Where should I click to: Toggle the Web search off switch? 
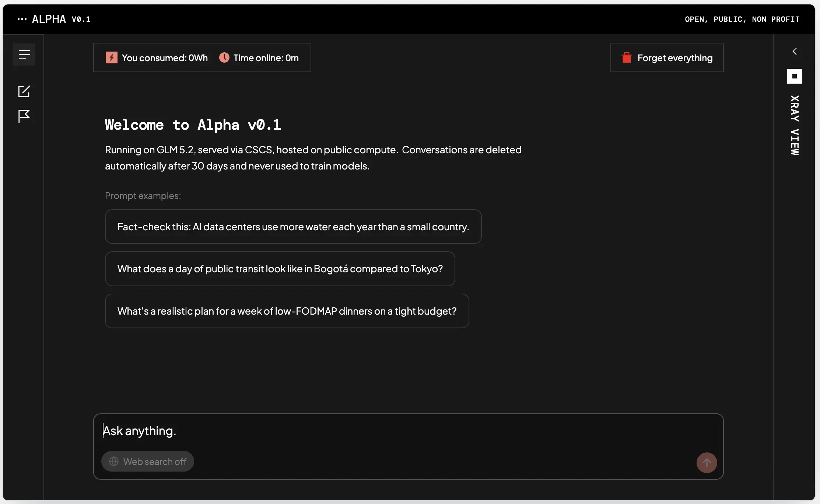click(148, 461)
